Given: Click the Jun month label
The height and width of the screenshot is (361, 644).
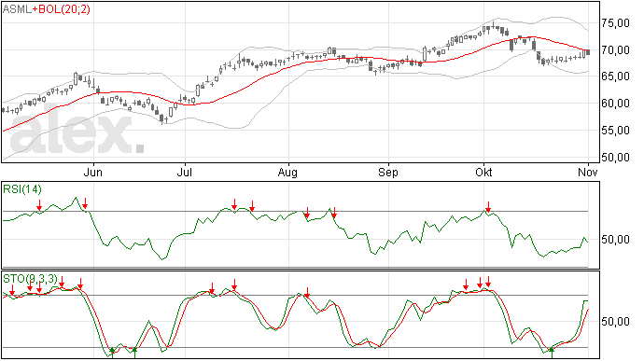Looking at the screenshot, I should pos(92,172).
